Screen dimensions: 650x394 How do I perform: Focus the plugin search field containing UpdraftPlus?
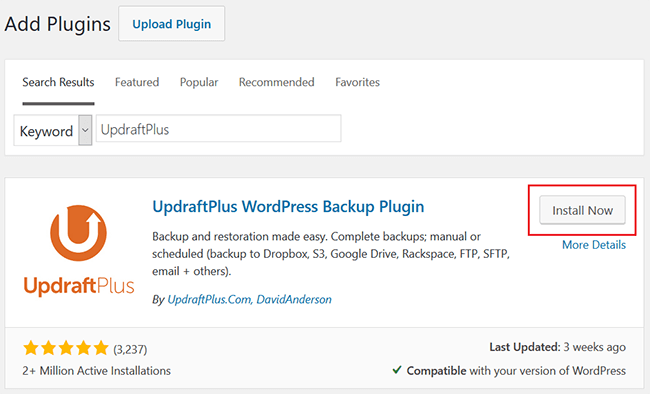pyautogui.click(x=218, y=129)
